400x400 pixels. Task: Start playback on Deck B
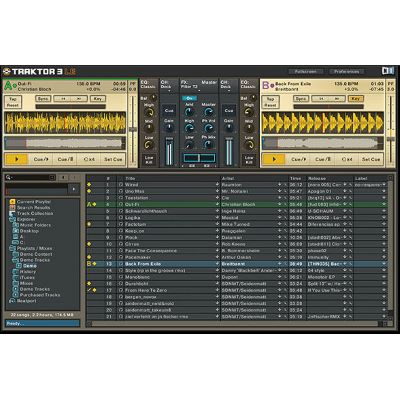[274, 159]
